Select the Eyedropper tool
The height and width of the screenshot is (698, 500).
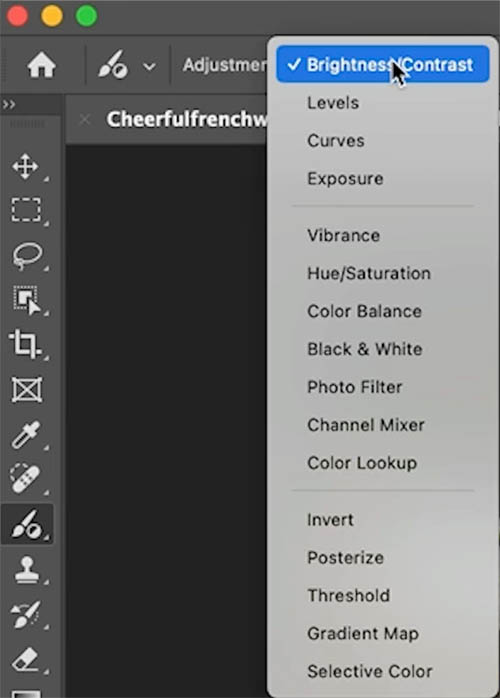(x=26, y=434)
